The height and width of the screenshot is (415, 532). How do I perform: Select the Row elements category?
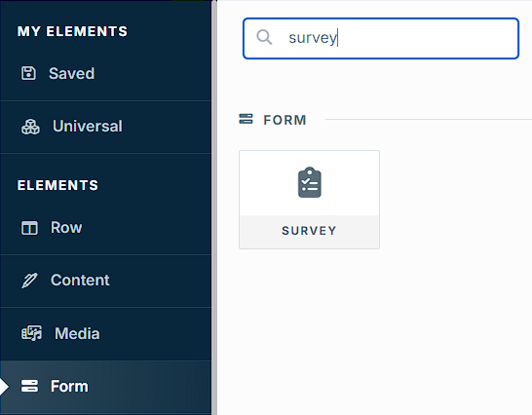(x=105, y=228)
